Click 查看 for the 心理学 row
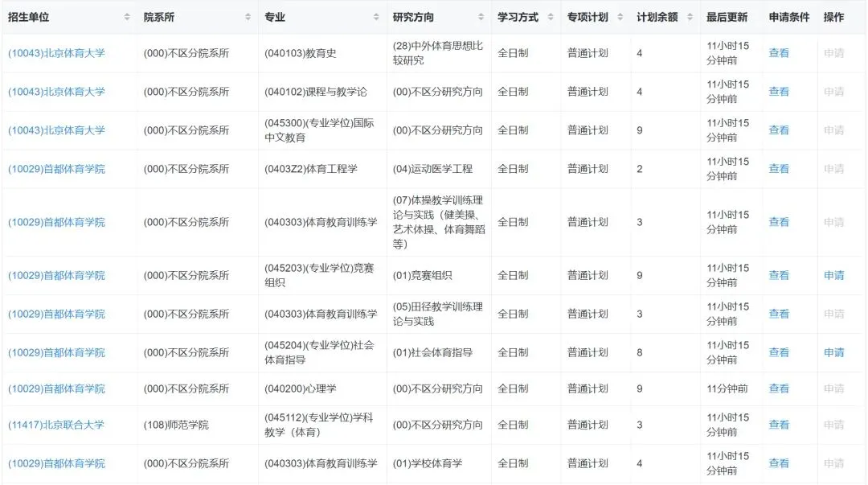Image resolution: width=868 pixels, height=485 pixels. tap(779, 388)
